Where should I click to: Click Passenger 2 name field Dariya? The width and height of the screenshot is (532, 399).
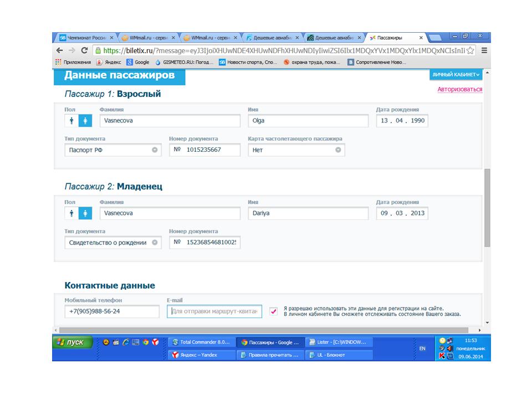(x=308, y=213)
